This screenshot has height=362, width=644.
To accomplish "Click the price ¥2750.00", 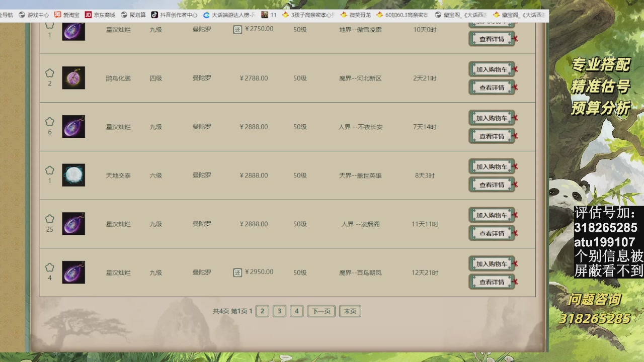I will [259, 29].
